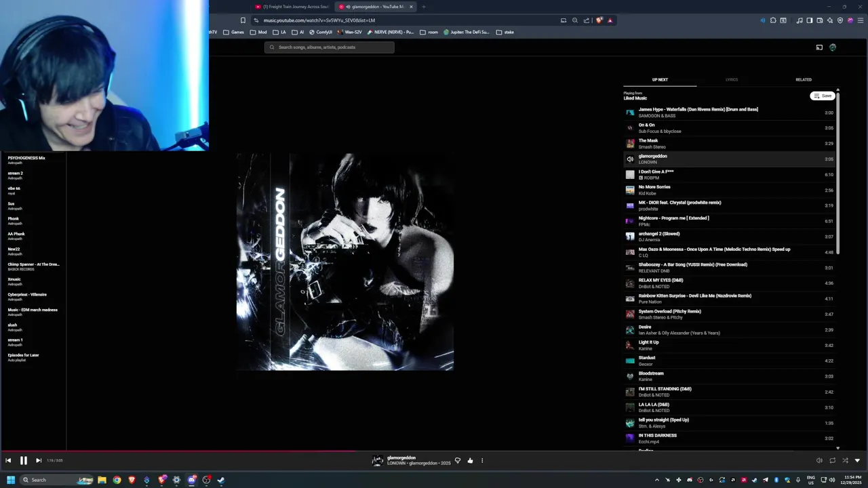Collapse the player page with the down arrow
The width and height of the screenshot is (868, 488).
pos(857,460)
